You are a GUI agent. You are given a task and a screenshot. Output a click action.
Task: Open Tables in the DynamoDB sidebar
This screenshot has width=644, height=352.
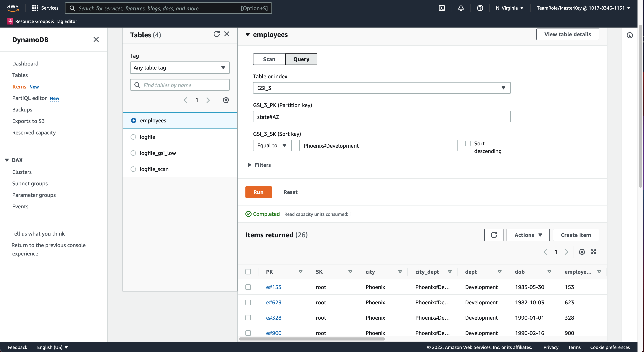coord(20,75)
